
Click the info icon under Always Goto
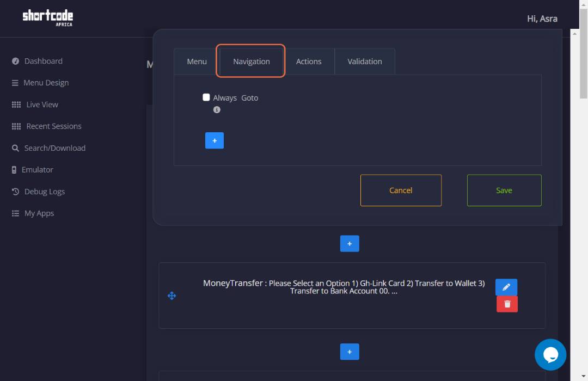point(217,110)
